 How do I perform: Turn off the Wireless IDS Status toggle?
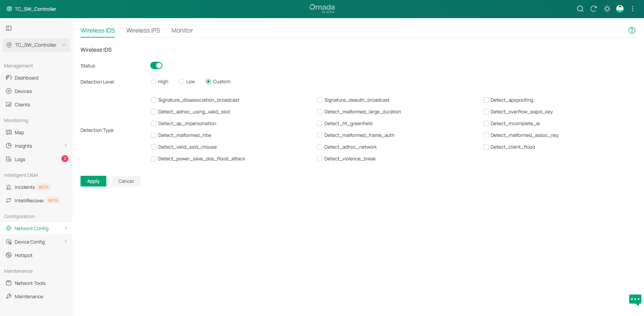tap(156, 65)
